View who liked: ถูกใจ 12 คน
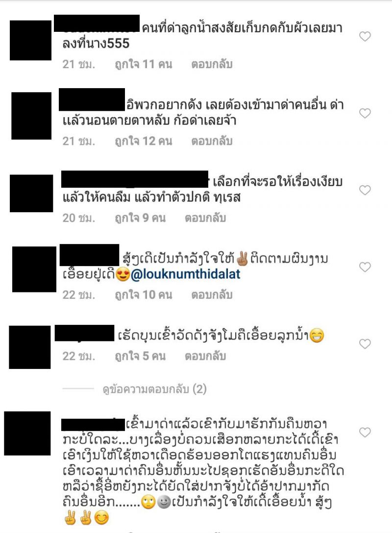This screenshot has width=392, height=533. (144, 141)
